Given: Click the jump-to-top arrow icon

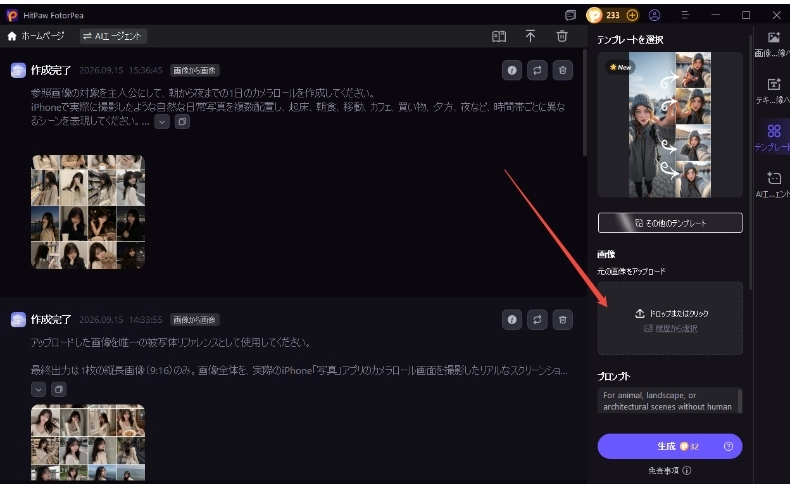Looking at the screenshot, I should coord(531,36).
